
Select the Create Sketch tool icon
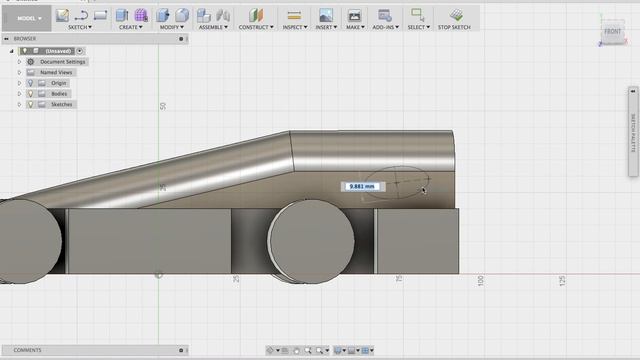point(62,16)
